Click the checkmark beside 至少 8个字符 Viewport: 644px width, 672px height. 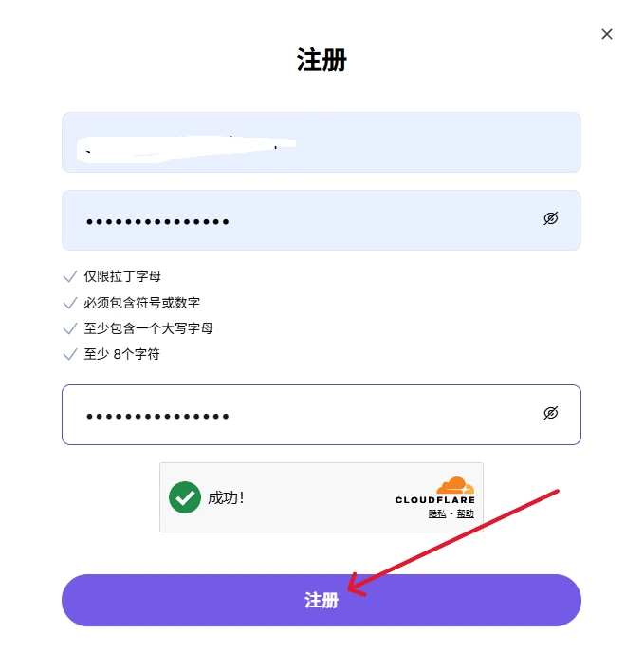point(70,354)
